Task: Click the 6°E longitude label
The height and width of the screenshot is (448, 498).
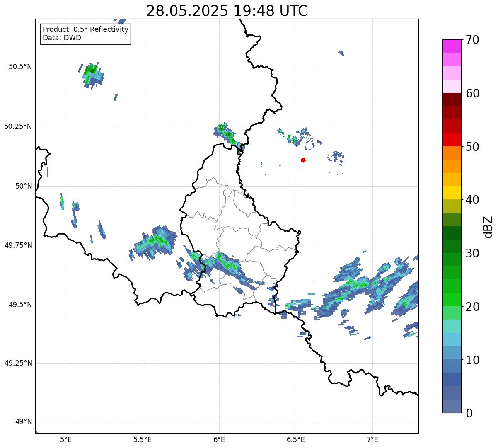Action: pyautogui.click(x=219, y=440)
